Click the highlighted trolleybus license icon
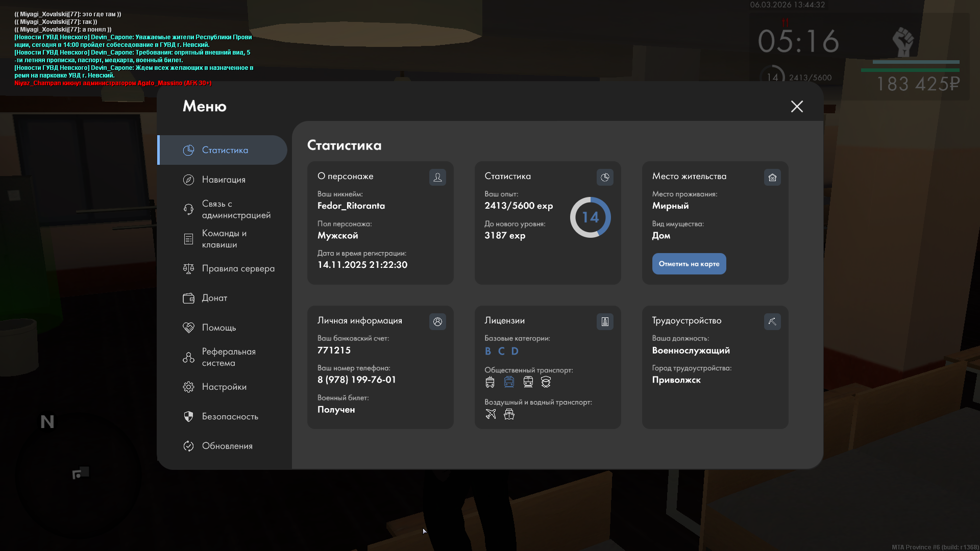This screenshot has height=551, width=980. click(509, 382)
